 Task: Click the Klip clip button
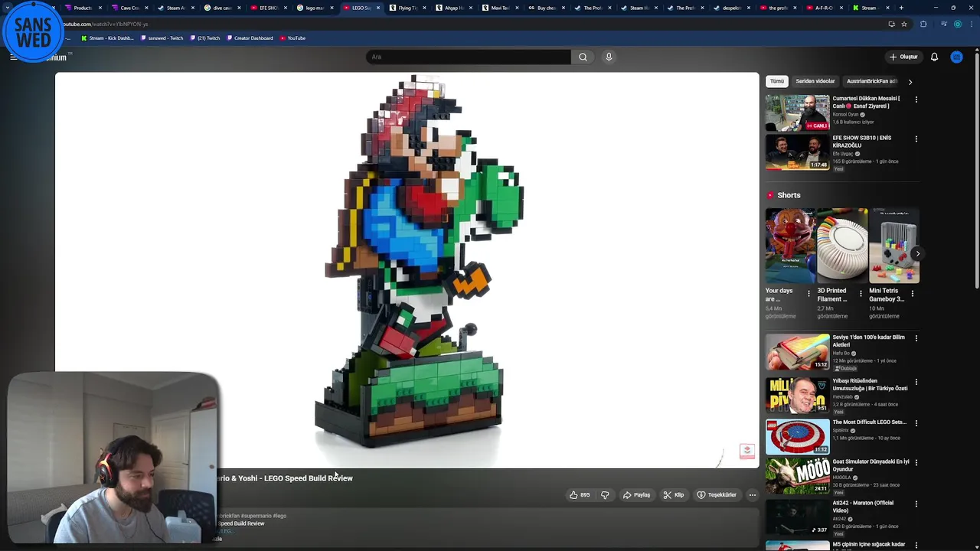click(674, 495)
